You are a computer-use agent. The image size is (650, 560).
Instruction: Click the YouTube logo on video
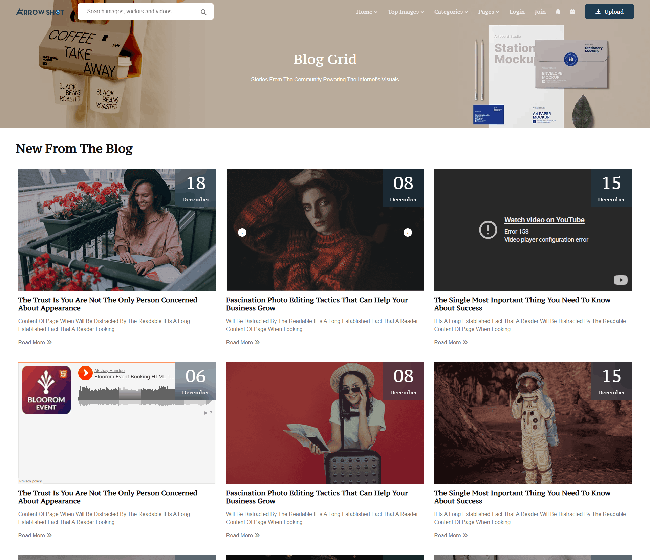pyautogui.click(x=621, y=280)
